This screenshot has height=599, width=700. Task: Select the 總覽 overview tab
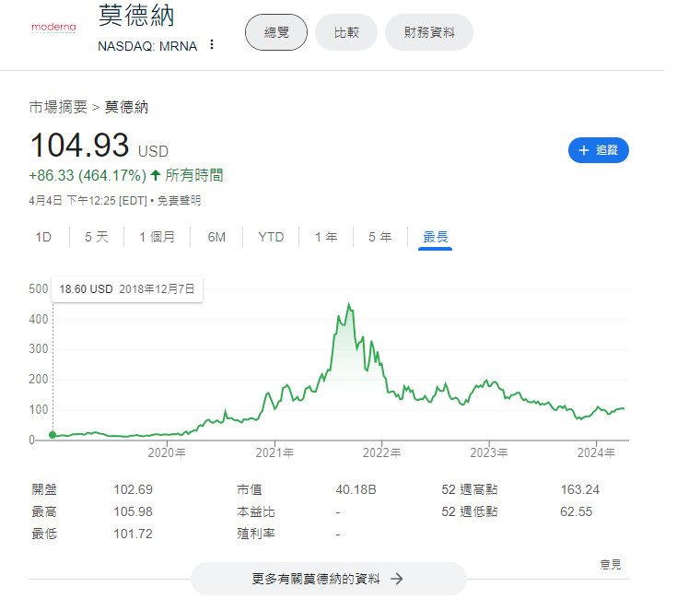click(x=276, y=32)
